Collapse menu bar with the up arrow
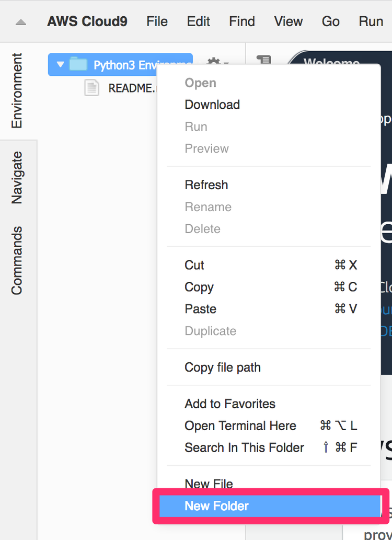392x540 pixels. (21, 22)
